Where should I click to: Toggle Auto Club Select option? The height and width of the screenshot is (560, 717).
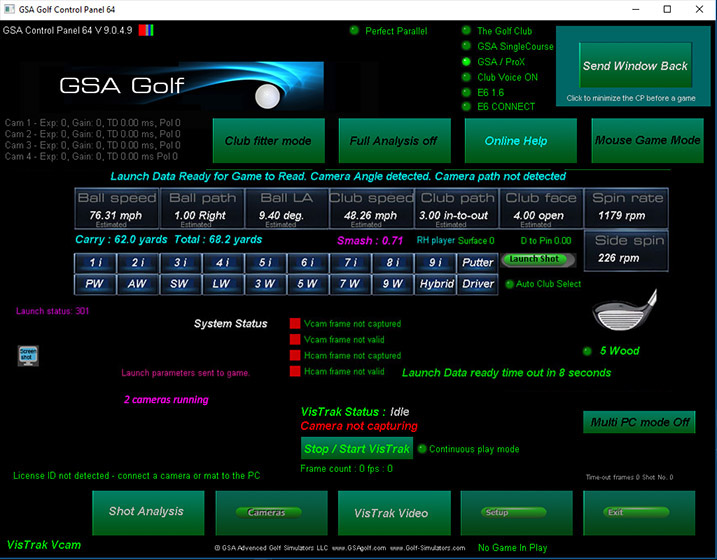coord(510,284)
